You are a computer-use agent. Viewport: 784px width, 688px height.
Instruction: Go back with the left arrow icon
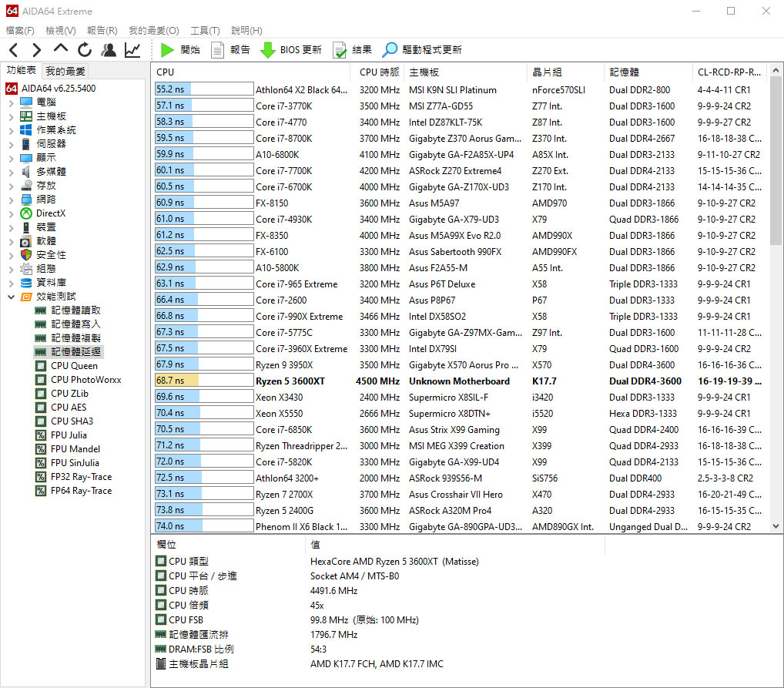(x=14, y=50)
